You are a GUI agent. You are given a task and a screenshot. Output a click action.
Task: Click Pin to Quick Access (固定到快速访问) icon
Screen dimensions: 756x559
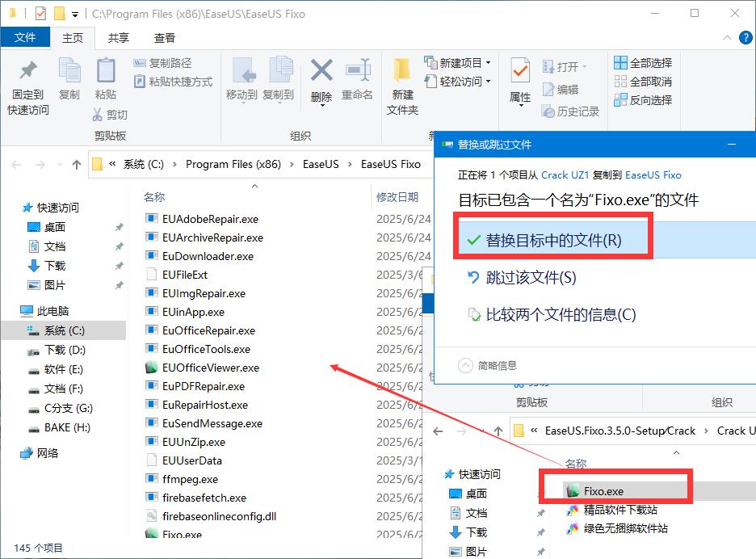pyautogui.click(x=28, y=70)
